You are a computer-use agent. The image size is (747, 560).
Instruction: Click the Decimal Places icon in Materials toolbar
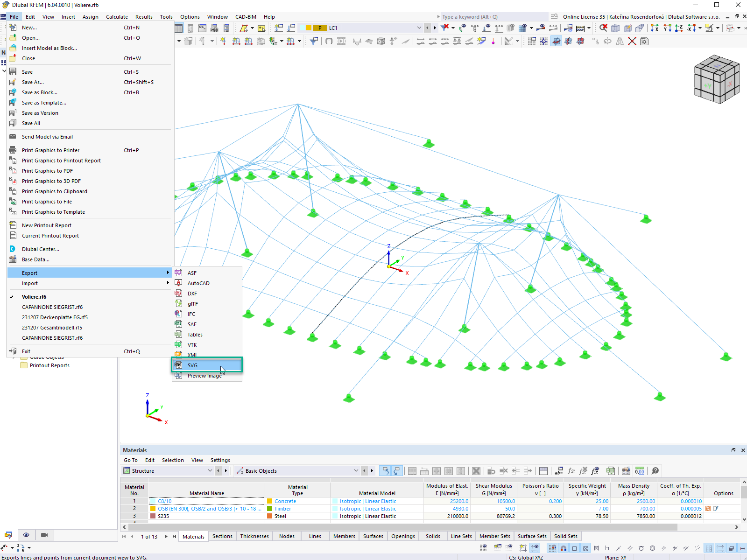640,471
